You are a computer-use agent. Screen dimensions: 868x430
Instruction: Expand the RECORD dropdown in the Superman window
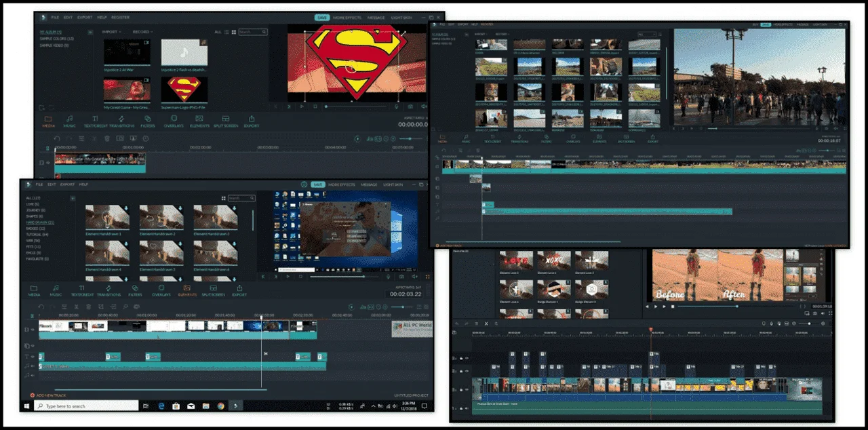click(142, 32)
